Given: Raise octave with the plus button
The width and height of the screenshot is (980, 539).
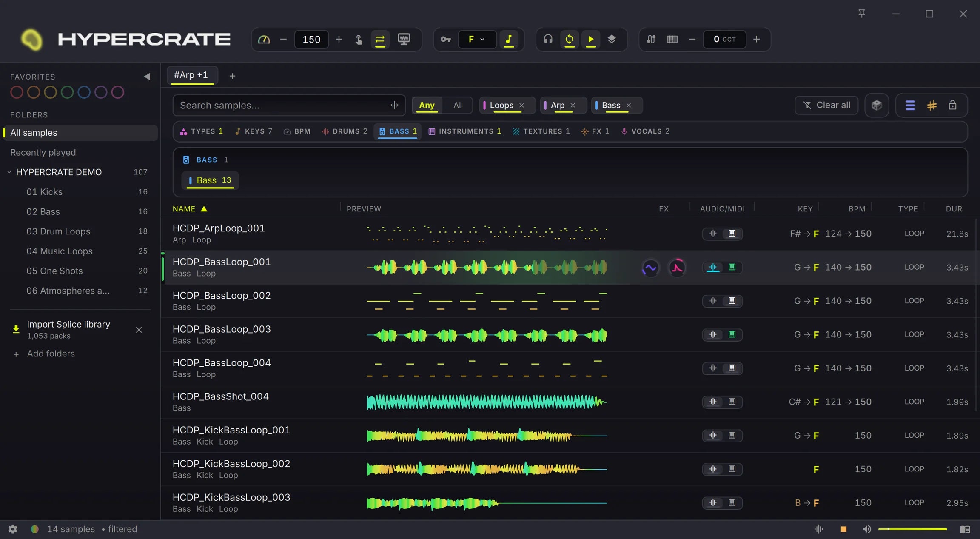Looking at the screenshot, I should 756,40.
